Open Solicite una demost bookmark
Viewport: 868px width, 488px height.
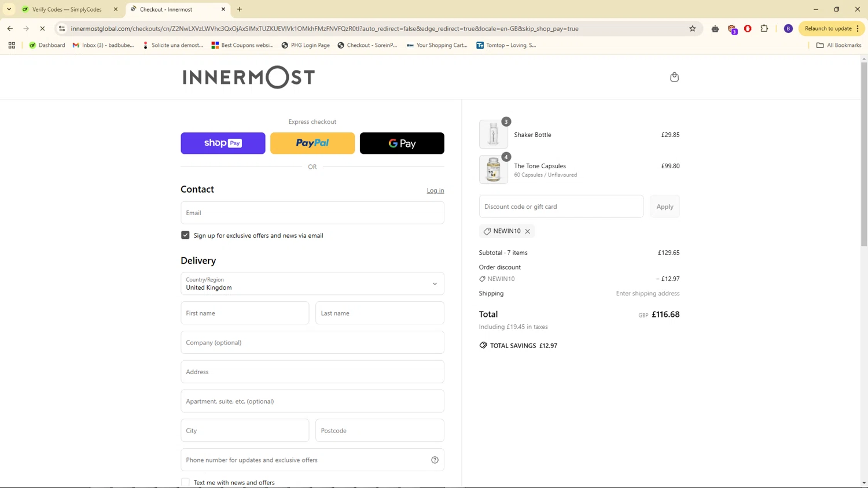point(172,45)
